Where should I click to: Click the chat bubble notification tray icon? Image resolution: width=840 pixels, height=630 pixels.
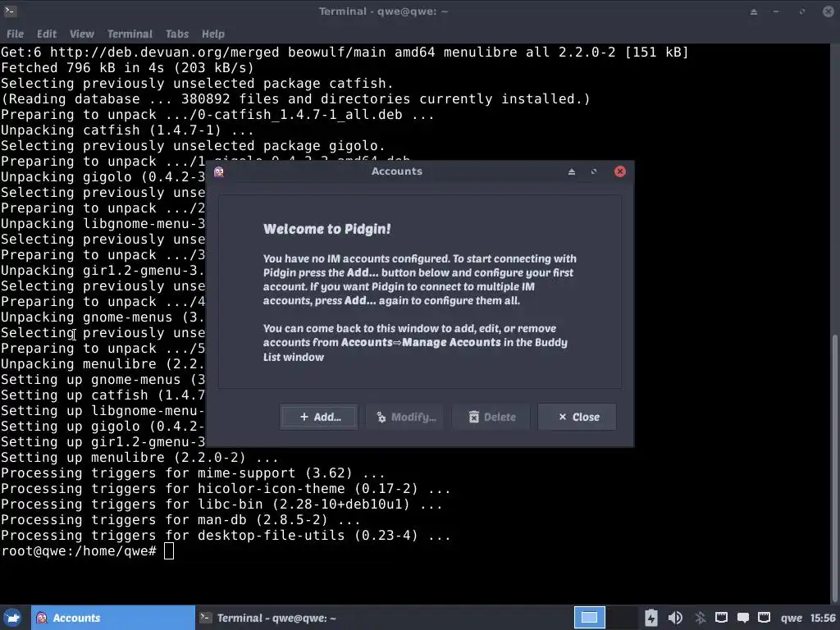point(743,618)
